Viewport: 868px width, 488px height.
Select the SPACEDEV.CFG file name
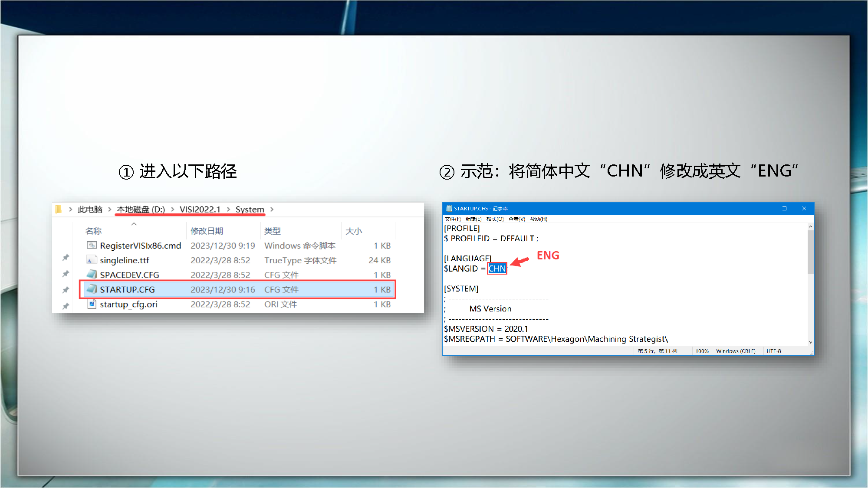click(x=129, y=275)
